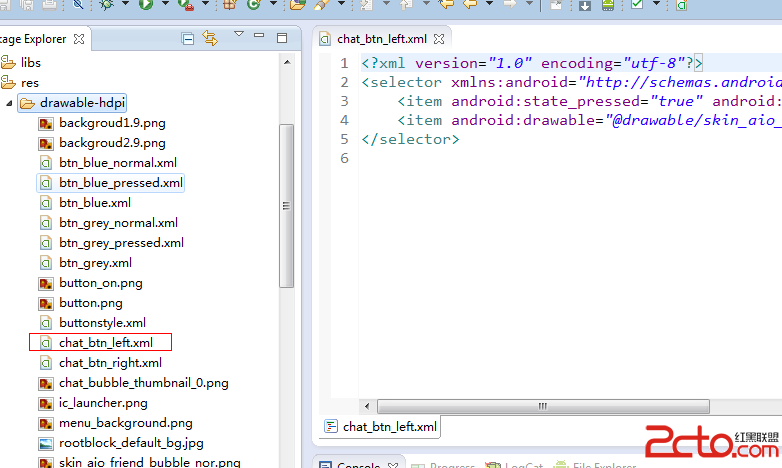Select the chat_btn_left.xml editor tab

pos(381,40)
